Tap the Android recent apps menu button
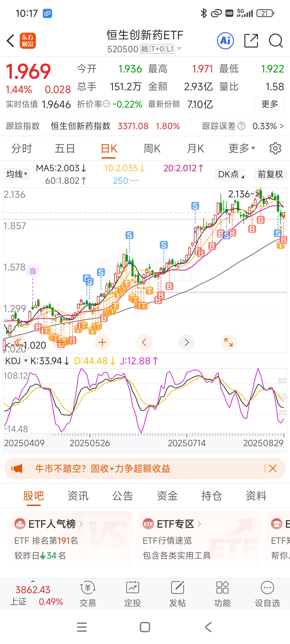Viewport: 290px width, 644px height. (82, 627)
